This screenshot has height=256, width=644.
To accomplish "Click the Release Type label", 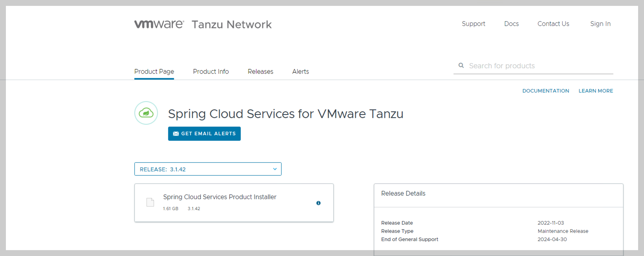I will point(397,231).
